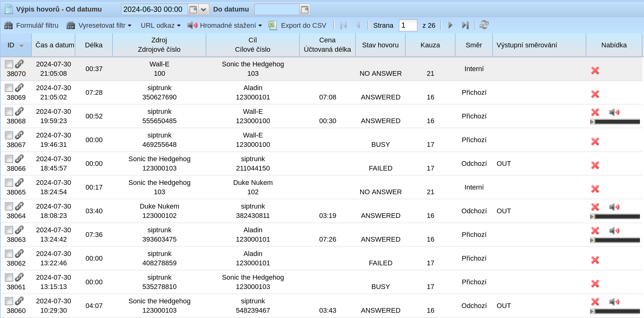This screenshot has height=318, width=644.
Task: Play recording speaker icon for call 38064
Action: 614,207
